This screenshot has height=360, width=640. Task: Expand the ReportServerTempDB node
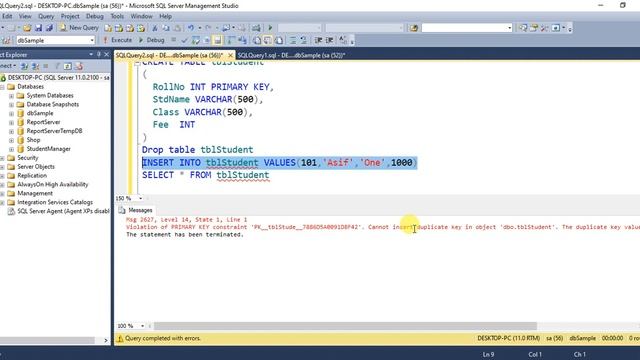coord(11,132)
